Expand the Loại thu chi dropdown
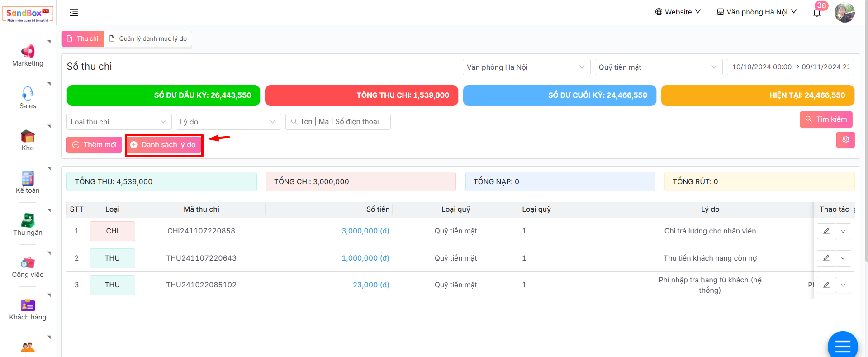 (119, 122)
